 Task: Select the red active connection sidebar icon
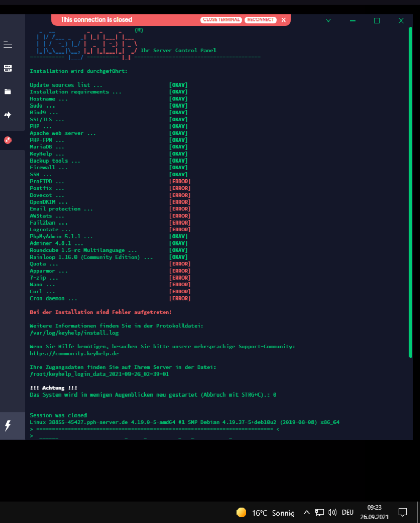pyautogui.click(x=8, y=140)
